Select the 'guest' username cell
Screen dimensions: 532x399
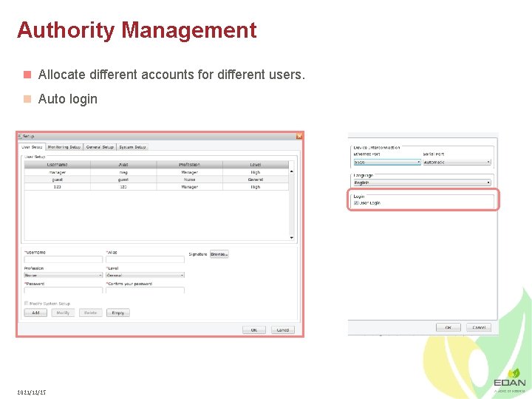[58, 180]
